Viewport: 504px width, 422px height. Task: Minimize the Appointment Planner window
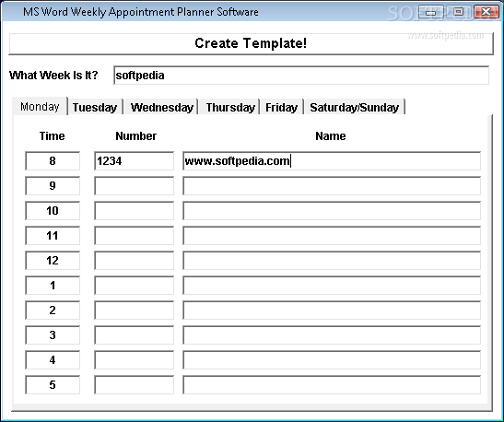[431, 12]
